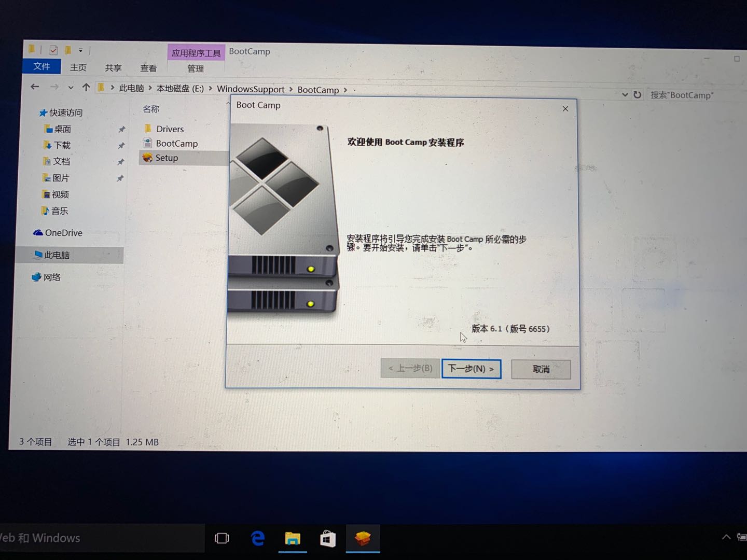Select the 应用程序工具 contextual tab
This screenshot has height=560, width=747.
click(196, 53)
